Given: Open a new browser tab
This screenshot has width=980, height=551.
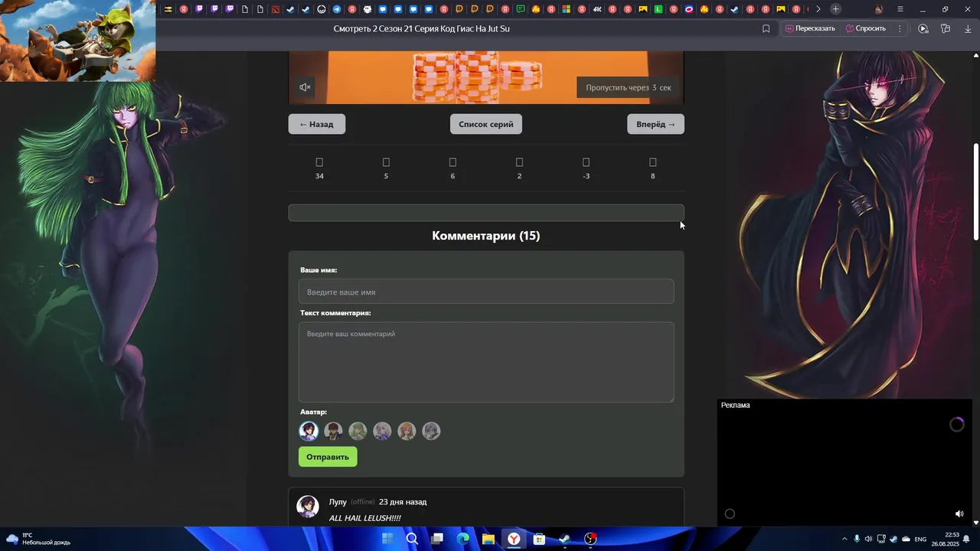Looking at the screenshot, I should pyautogui.click(x=835, y=9).
